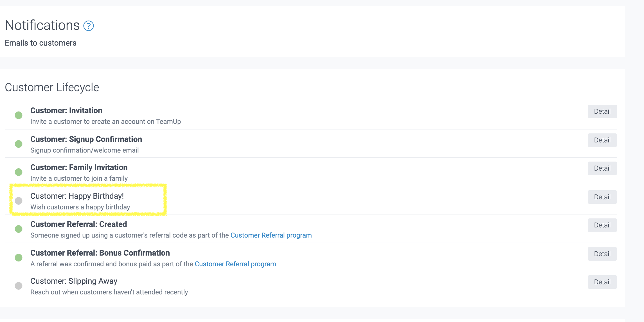This screenshot has width=644, height=322.
Task: Click green status dot for Family Invitation
Action: pyautogui.click(x=19, y=172)
